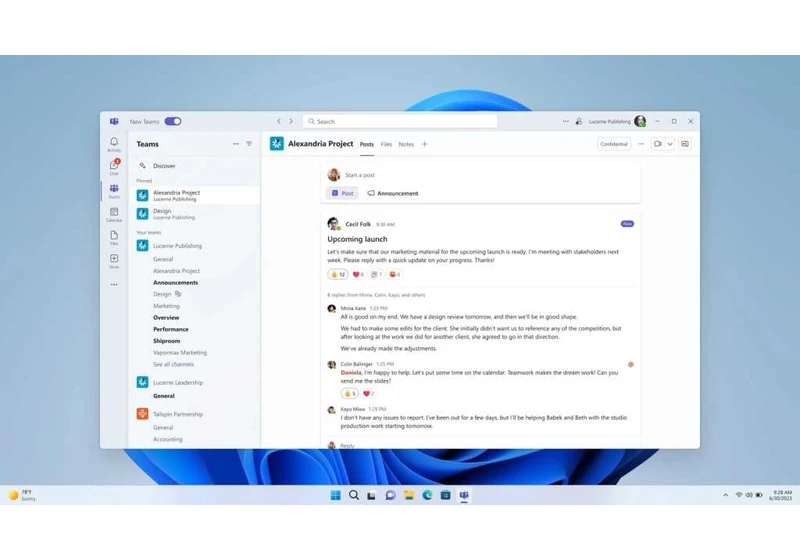800x560 pixels.
Task: Select the Teams icon in left rail
Action: pos(114,191)
